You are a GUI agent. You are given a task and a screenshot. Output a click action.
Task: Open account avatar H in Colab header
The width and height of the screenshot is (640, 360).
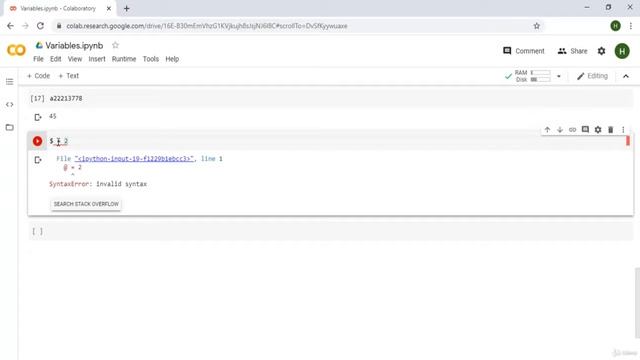coord(622,51)
